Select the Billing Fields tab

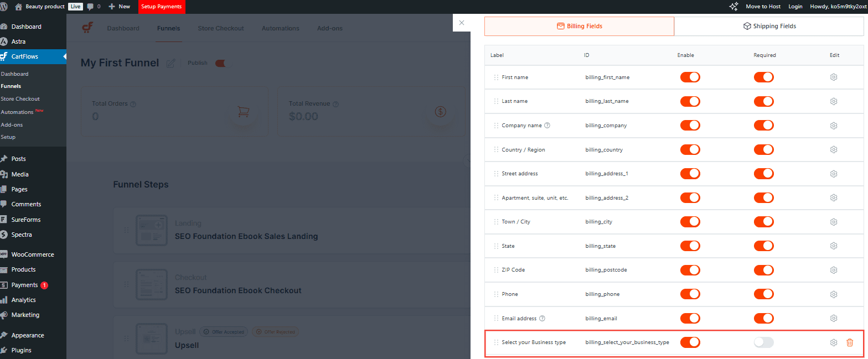[579, 26]
